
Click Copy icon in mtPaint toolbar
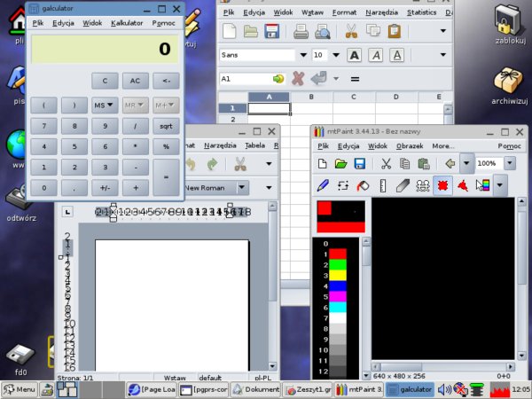[404, 163]
